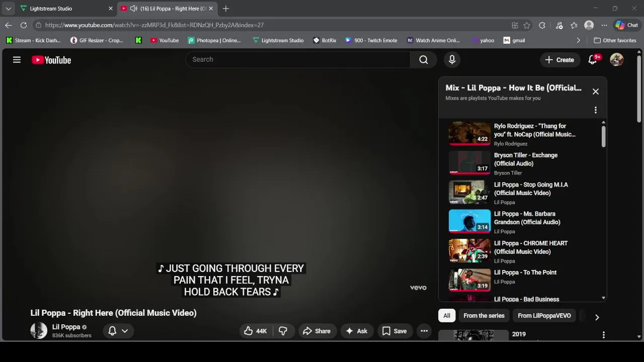Start voice search with microphone icon

point(452,59)
